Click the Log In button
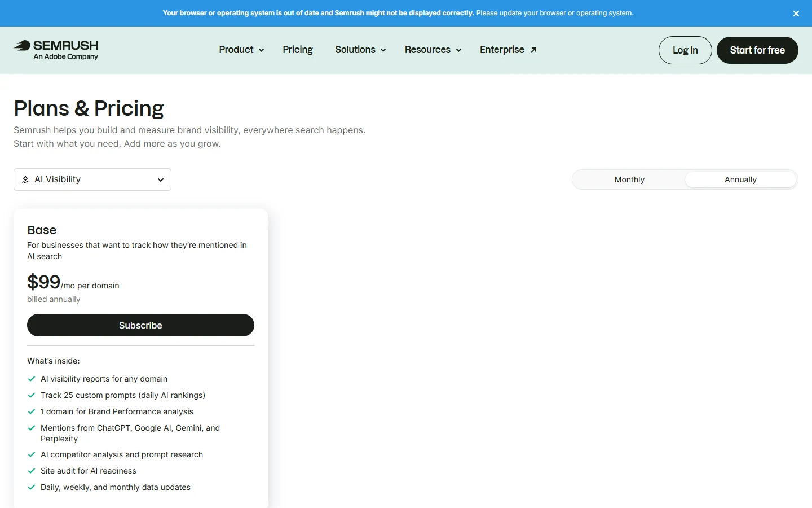This screenshot has width=812, height=508. click(x=685, y=50)
